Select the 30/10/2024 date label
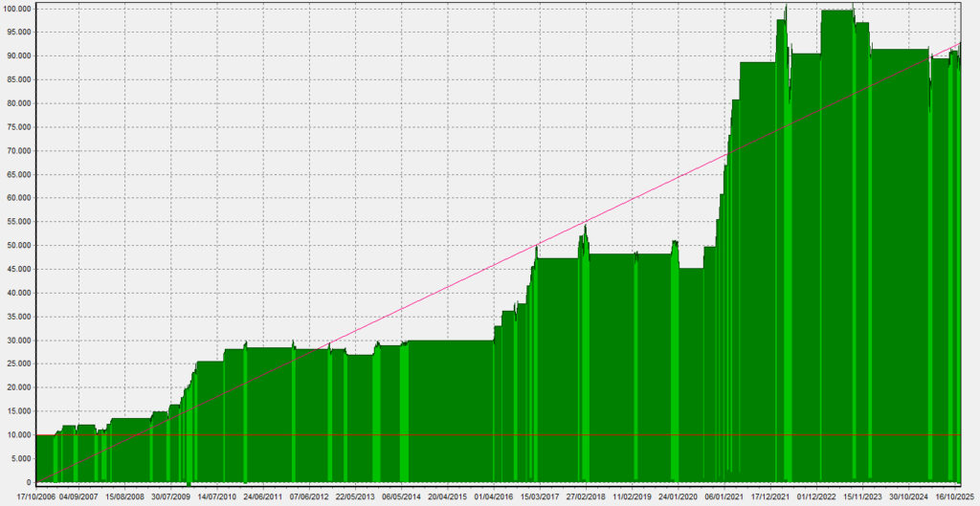 (x=909, y=497)
